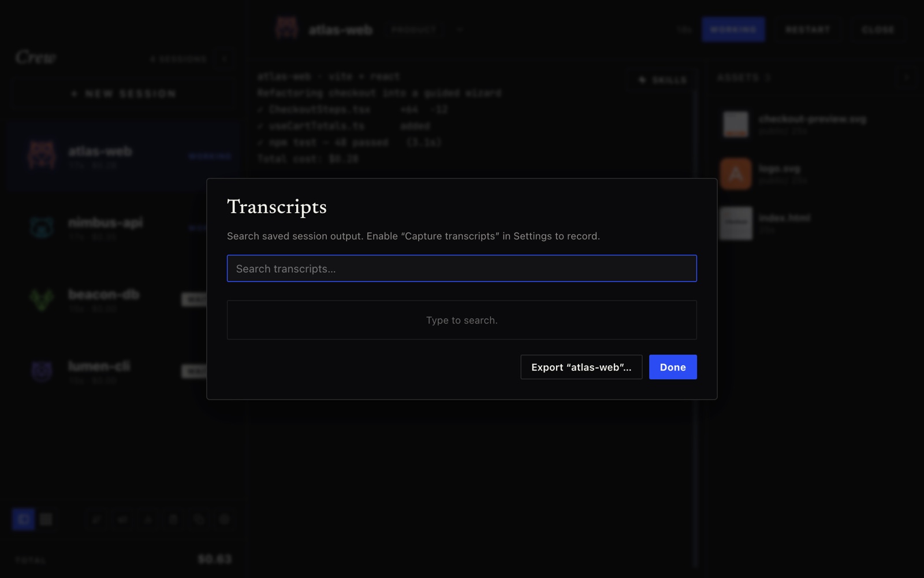Click the Restart button in header

click(x=807, y=29)
